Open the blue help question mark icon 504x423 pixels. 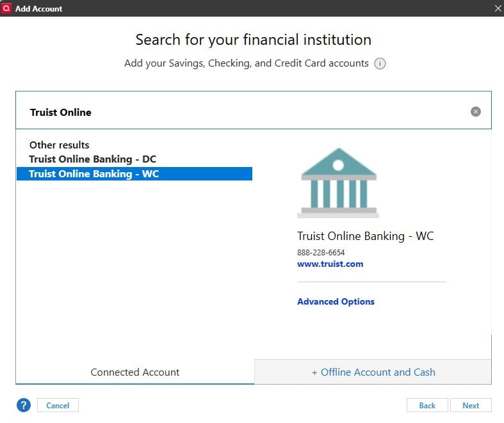(24, 405)
